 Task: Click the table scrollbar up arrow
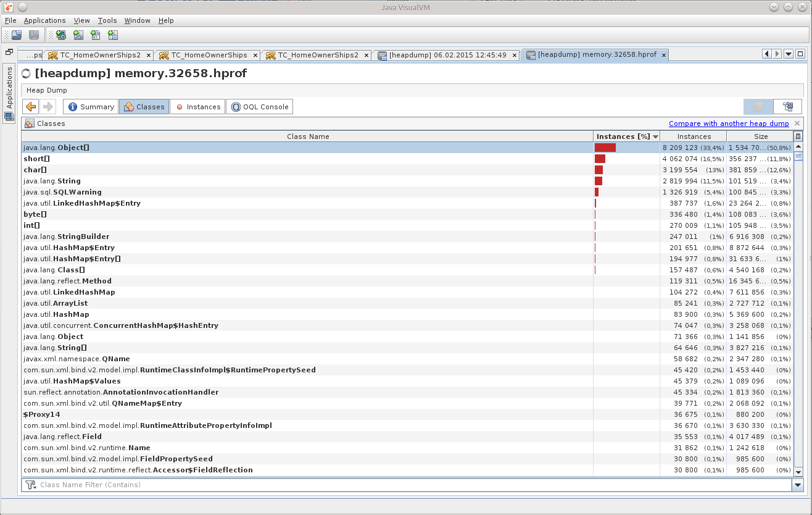[798, 147]
